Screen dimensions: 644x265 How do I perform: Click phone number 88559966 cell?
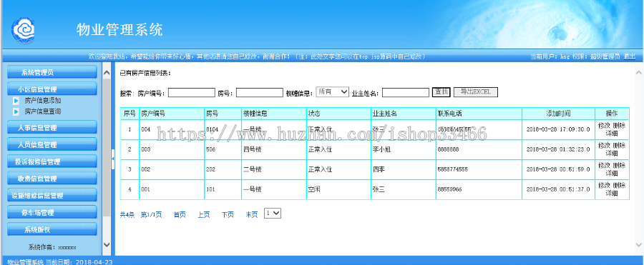pos(479,189)
